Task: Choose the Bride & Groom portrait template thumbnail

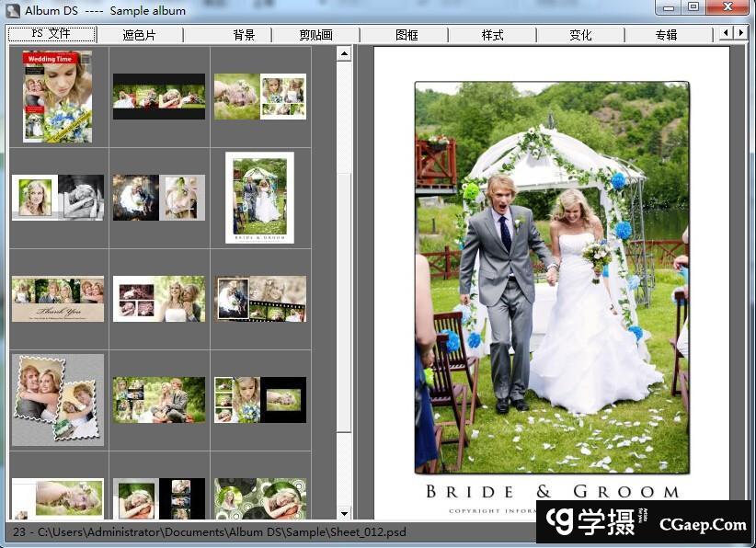Action: click(259, 198)
